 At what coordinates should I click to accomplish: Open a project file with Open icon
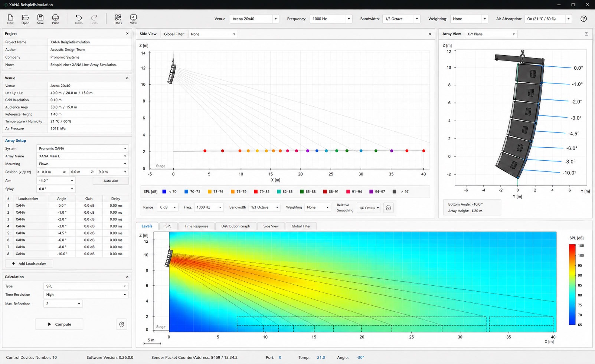point(25,19)
